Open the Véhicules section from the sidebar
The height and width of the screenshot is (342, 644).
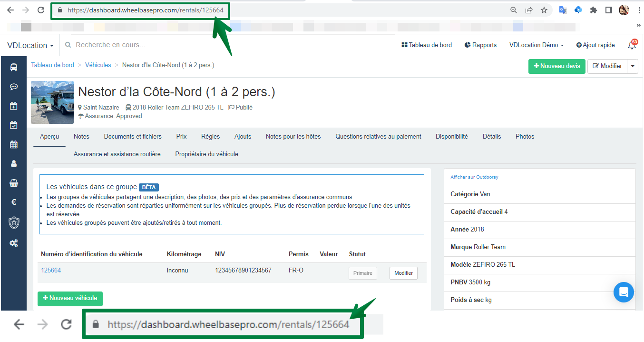pos(14,67)
